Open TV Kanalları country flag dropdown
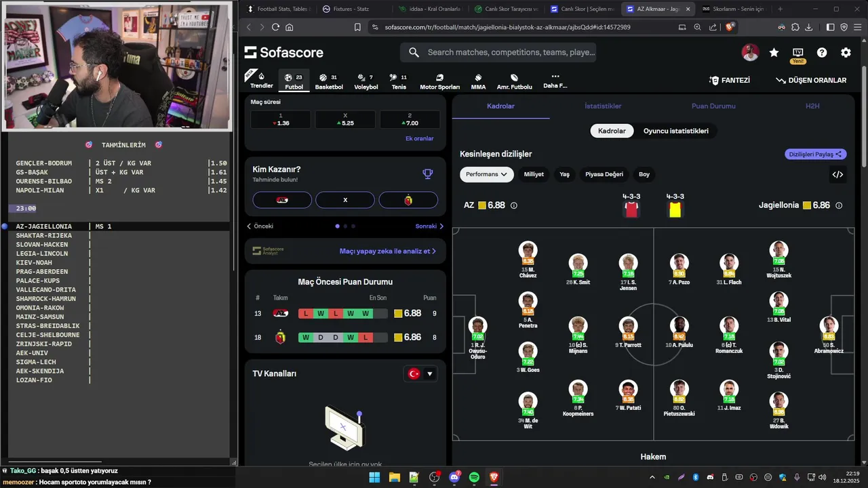The height and width of the screenshot is (488, 868). (x=420, y=373)
